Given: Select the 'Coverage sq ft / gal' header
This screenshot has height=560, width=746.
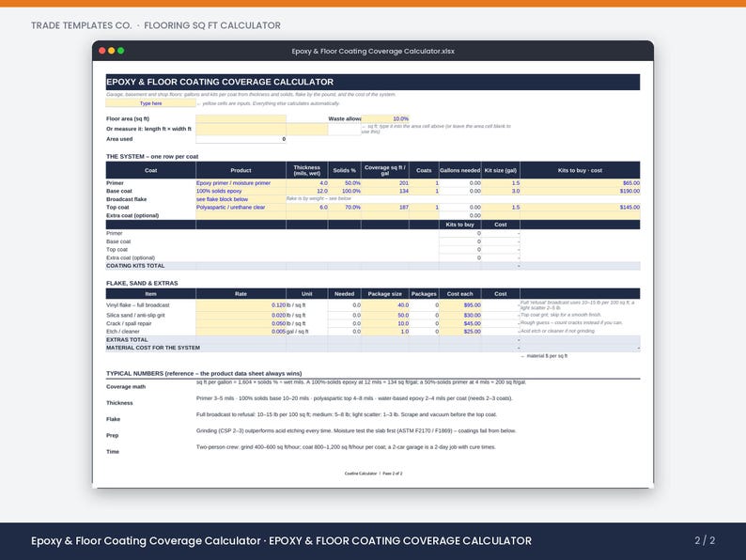Looking at the screenshot, I should [x=385, y=170].
